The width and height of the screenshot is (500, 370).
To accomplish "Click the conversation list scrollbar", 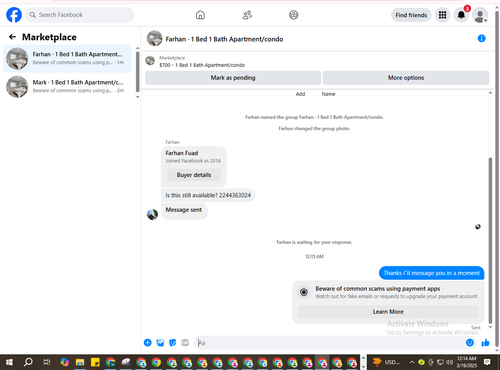I will coord(138,72).
